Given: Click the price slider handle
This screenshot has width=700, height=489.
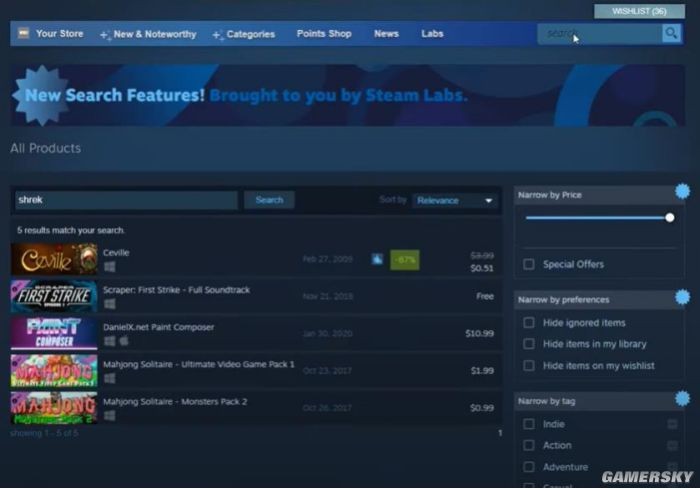Looking at the screenshot, I should coord(669,217).
